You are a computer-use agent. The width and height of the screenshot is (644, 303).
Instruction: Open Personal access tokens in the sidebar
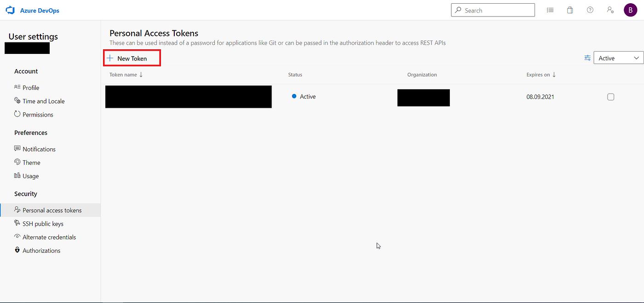(51, 210)
